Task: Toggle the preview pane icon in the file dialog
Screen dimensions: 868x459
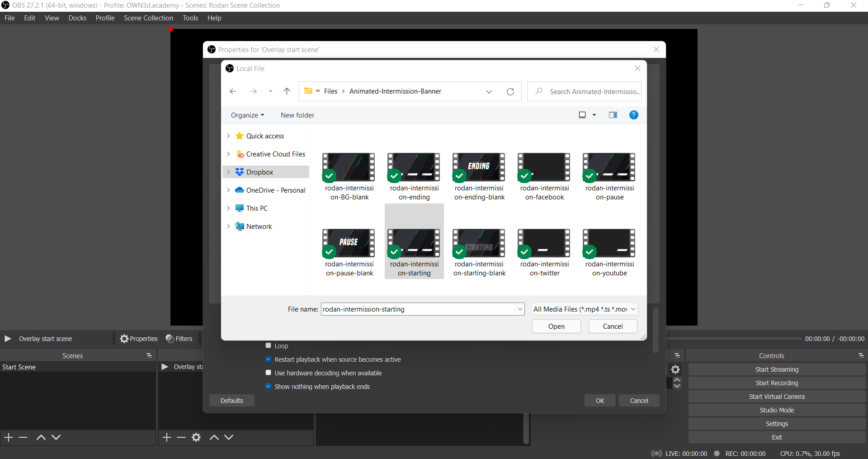Action: [x=613, y=115]
